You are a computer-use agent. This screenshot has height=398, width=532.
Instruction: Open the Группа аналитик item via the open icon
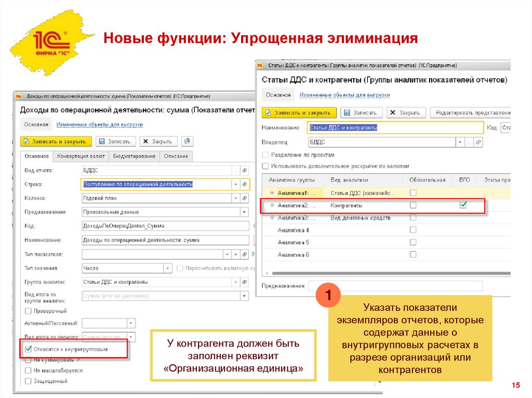coord(245,282)
